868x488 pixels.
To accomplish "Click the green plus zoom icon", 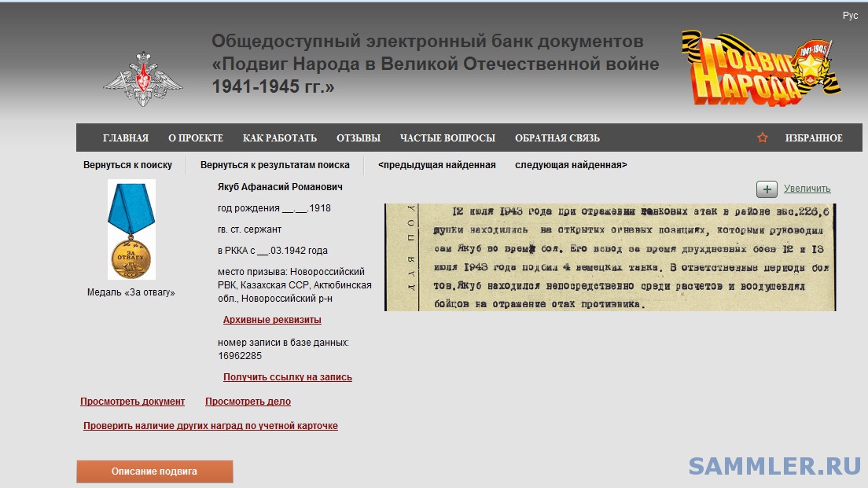I will pyautogui.click(x=767, y=189).
